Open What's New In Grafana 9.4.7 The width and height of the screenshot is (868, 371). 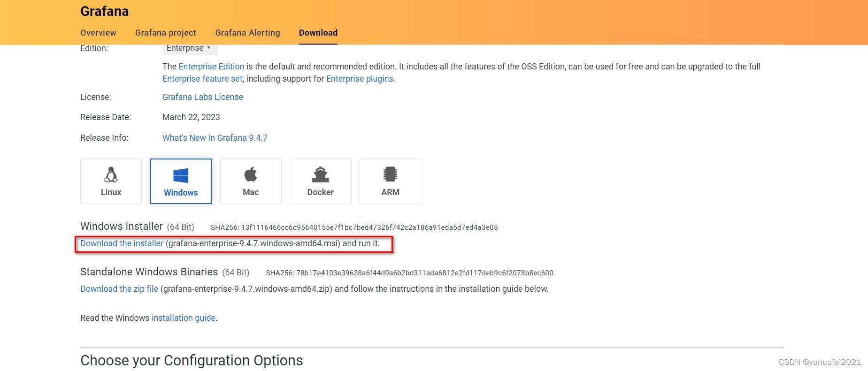(x=215, y=138)
